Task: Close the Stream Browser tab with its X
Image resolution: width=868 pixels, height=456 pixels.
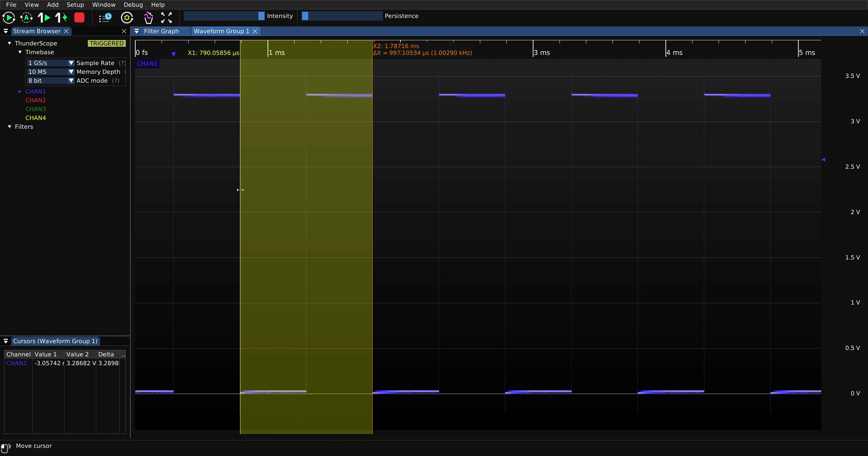Action: [66, 31]
